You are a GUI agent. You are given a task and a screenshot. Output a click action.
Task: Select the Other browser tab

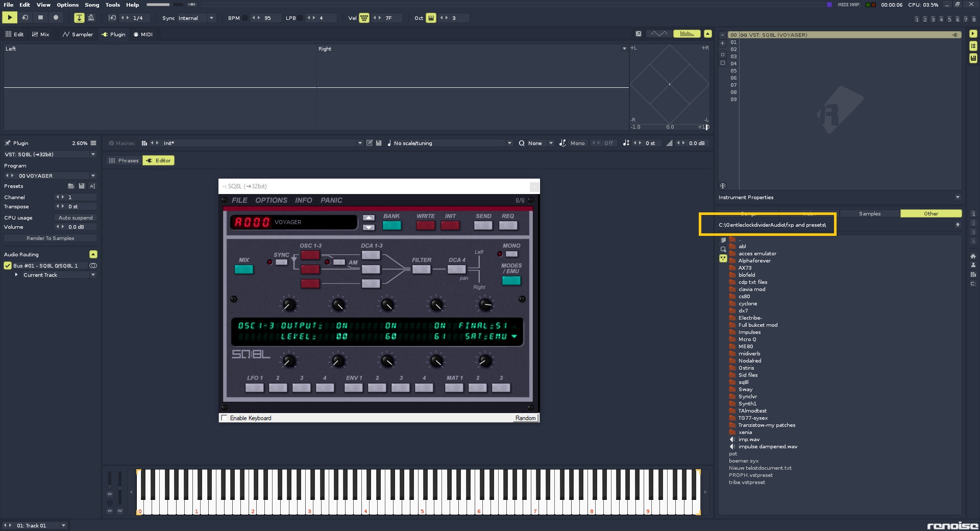pyautogui.click(x=931, y=213)
